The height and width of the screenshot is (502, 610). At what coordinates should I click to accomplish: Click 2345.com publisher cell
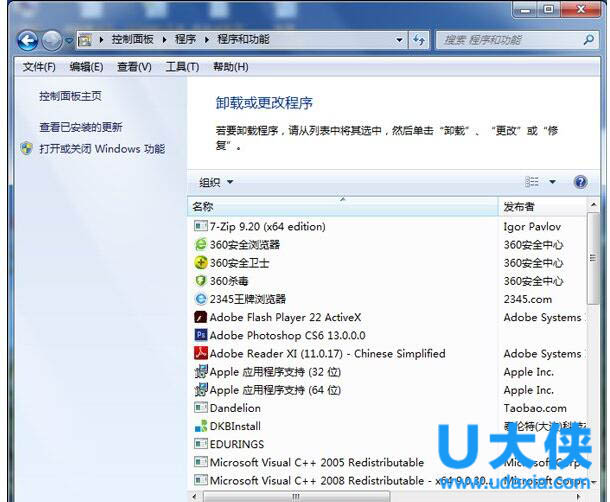tap(528, 299)
